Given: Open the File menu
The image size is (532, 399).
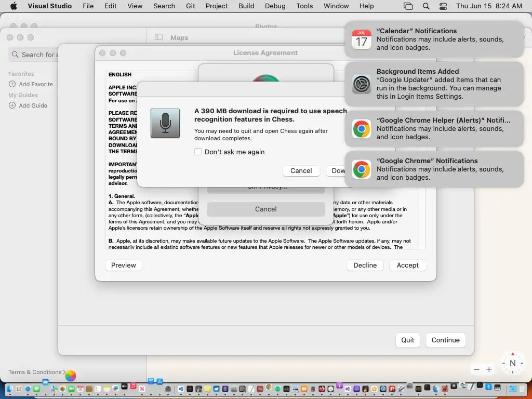Looking at the screenshot, I should point(88,6).
